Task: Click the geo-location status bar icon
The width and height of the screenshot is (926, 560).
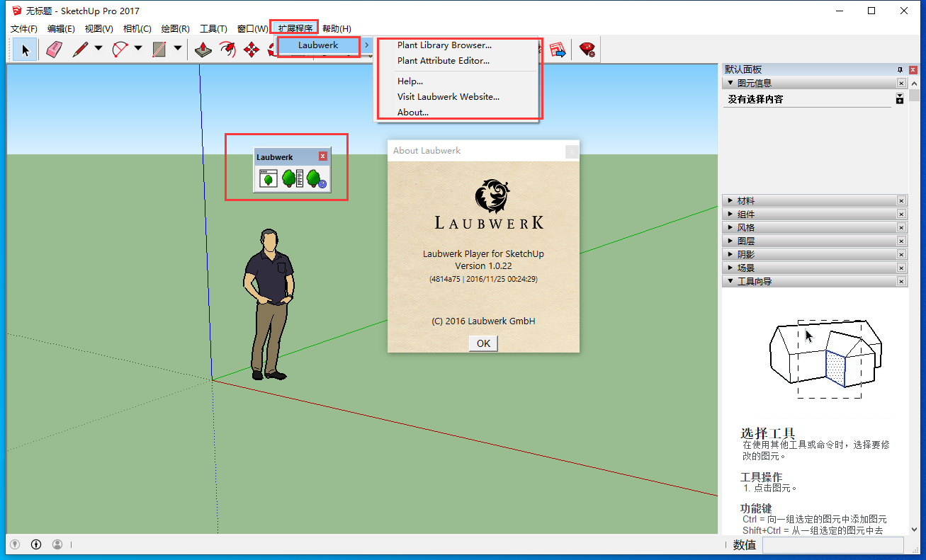Action: click(x=14, y=544)
